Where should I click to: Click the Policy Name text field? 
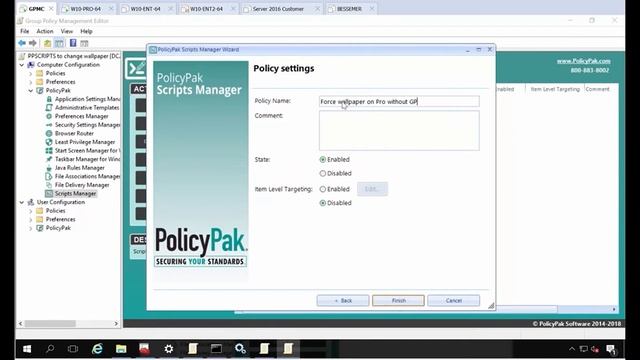tap(399, 101)
